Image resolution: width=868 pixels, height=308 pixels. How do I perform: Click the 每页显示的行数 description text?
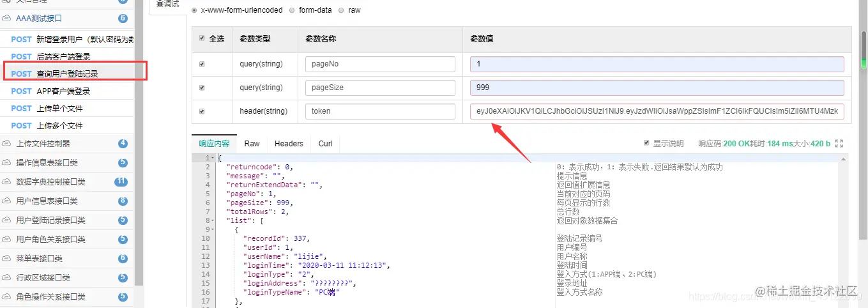[x=583, y=203]
